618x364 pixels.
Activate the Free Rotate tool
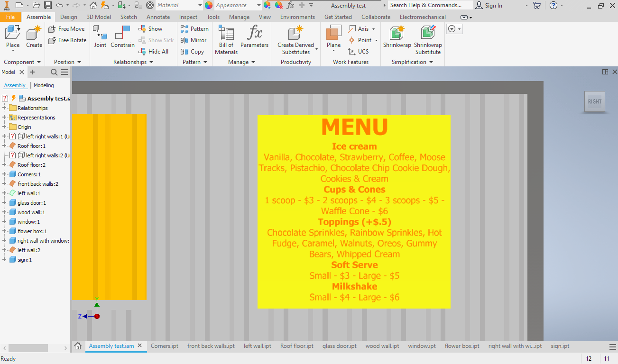(67, 40)
